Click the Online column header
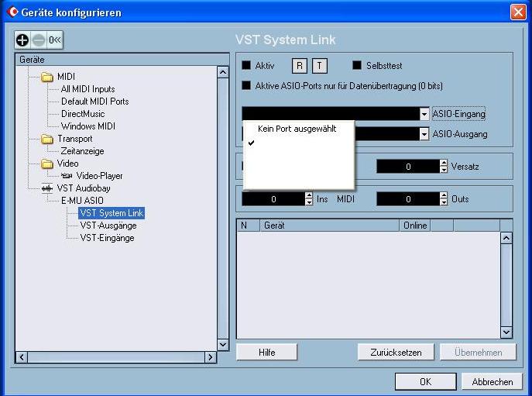Screen dimensions: 532x396 tap(414, 226)
